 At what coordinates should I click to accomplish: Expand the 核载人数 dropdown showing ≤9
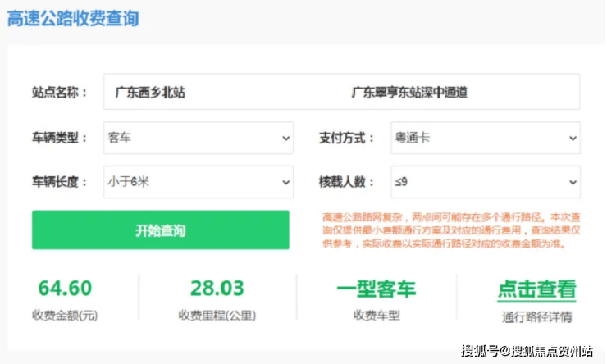(x=486, y=182)
